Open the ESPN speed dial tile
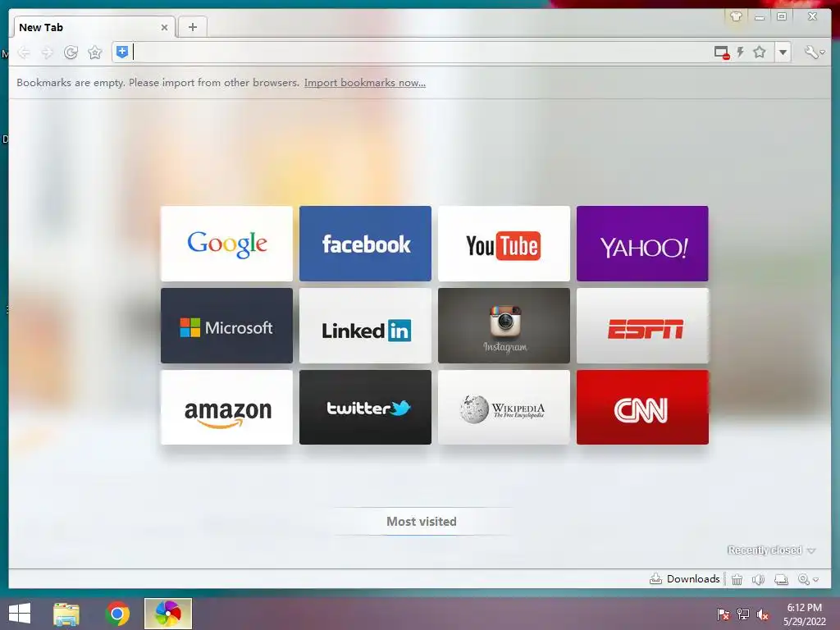This screenshot has height=630, width=840. 642,326
